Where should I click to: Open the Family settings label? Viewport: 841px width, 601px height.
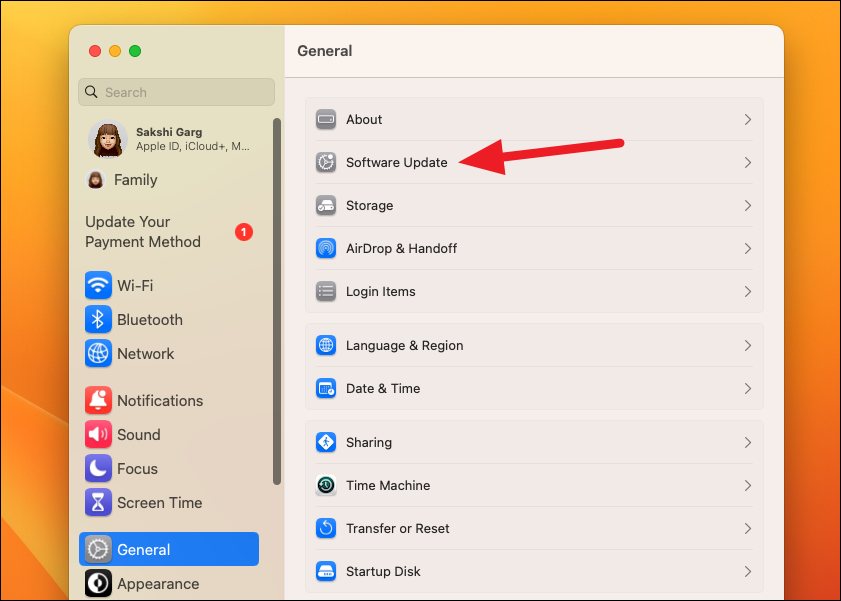pos(136,180)
